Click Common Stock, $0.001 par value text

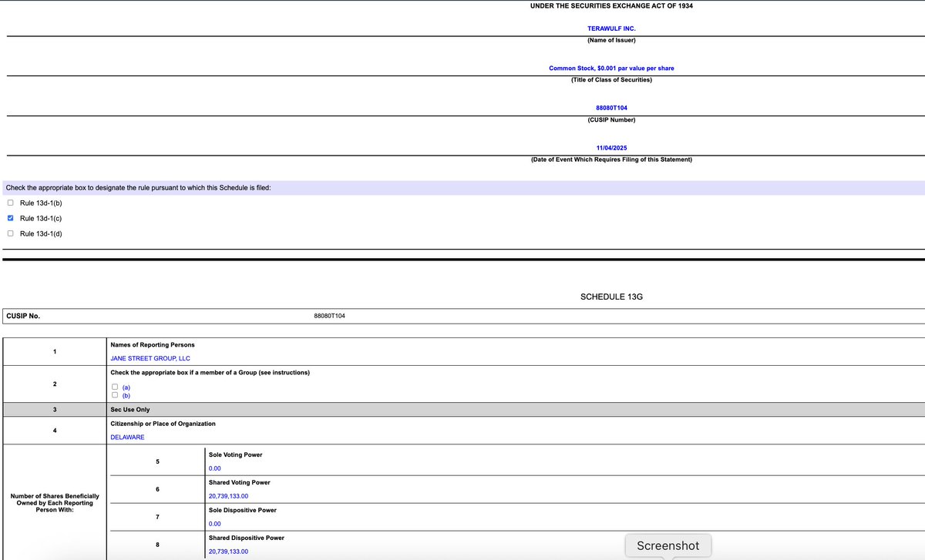611,69
